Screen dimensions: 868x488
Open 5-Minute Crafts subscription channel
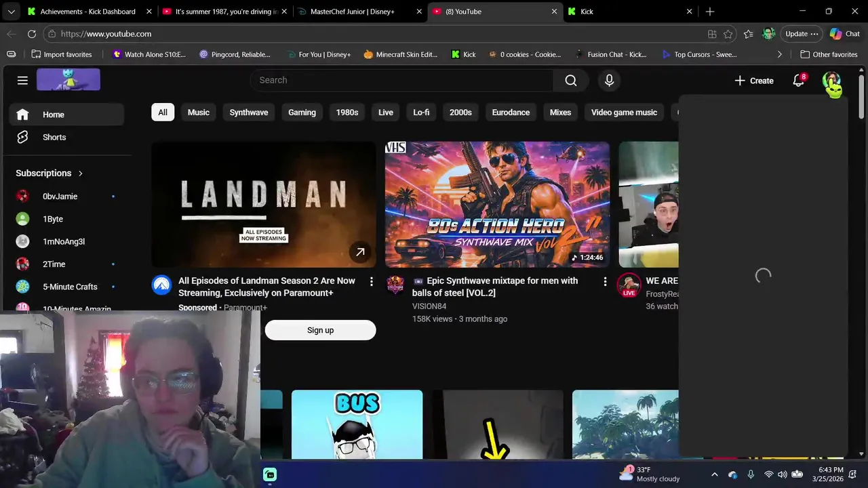coord(66,287)
